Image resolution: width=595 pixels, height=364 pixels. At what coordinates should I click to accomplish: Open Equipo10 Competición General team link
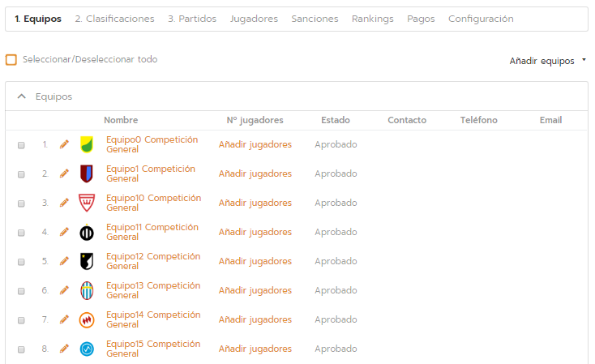click(x=153, y=203)
